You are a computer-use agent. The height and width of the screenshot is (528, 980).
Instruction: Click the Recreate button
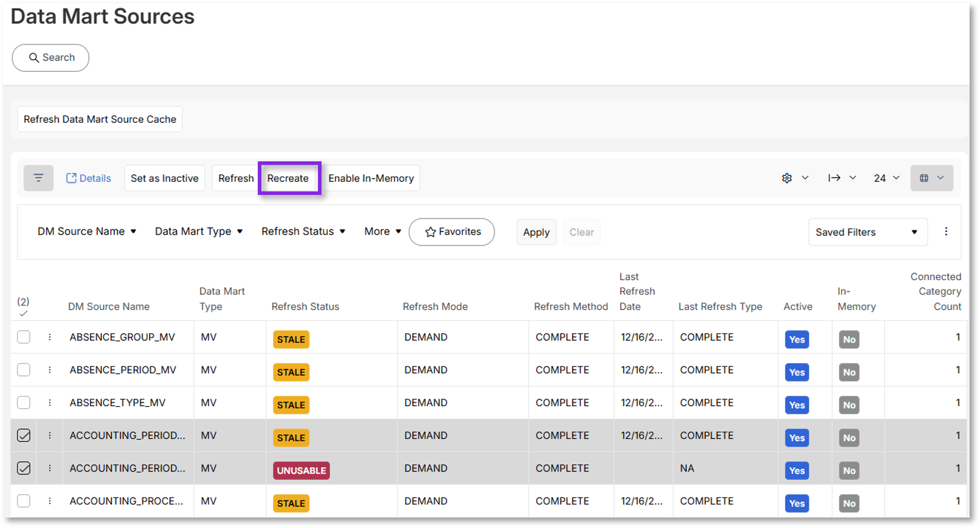click(x=288, y=178)
